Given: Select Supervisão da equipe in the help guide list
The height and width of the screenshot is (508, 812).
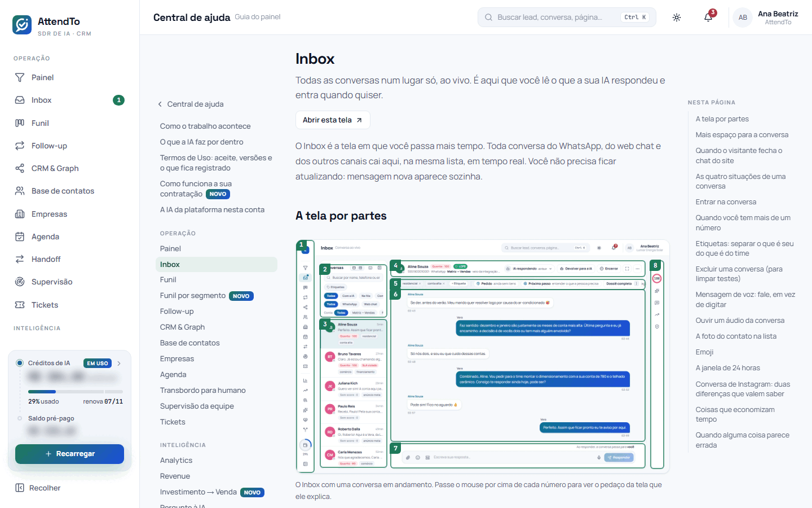Looking at the screenshot, I should pos(197,406).
